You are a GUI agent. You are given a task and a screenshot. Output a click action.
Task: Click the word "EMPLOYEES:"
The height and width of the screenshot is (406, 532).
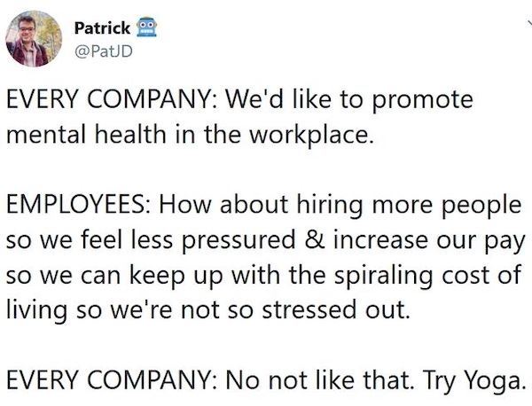coord(77,205)
